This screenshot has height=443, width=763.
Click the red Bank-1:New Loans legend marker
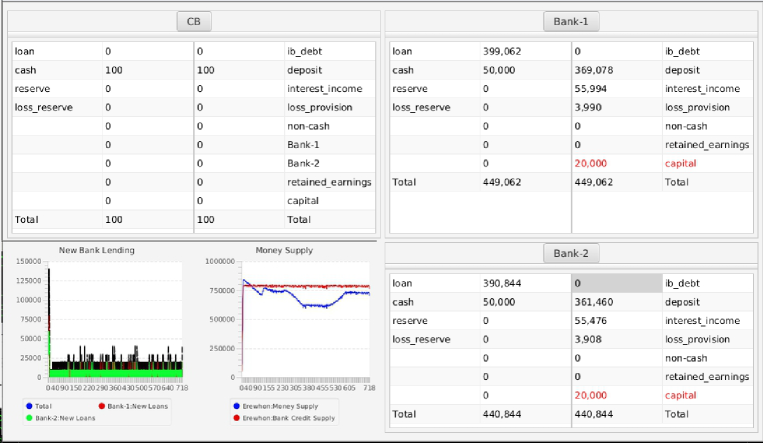click(103, 405)
